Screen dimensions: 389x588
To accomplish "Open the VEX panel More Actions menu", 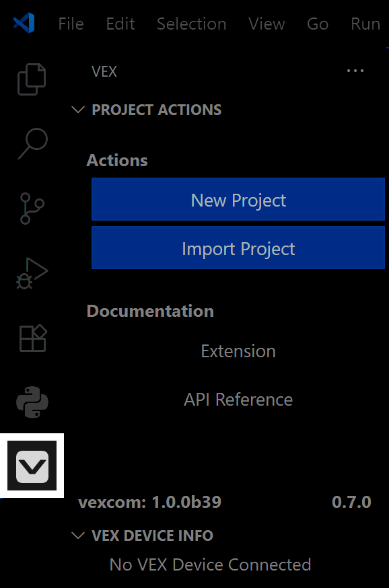I will [x=355, y=71].
